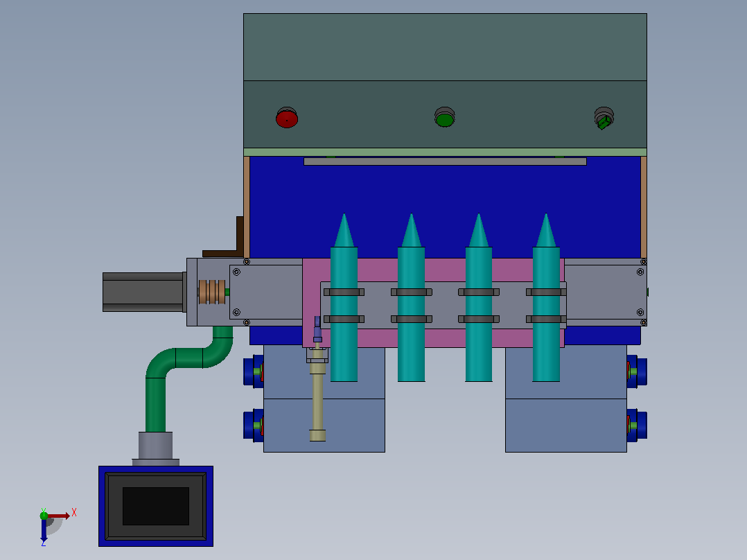Pick the dark gray motor body
The image size is (747, 560).
pos(143,292)
